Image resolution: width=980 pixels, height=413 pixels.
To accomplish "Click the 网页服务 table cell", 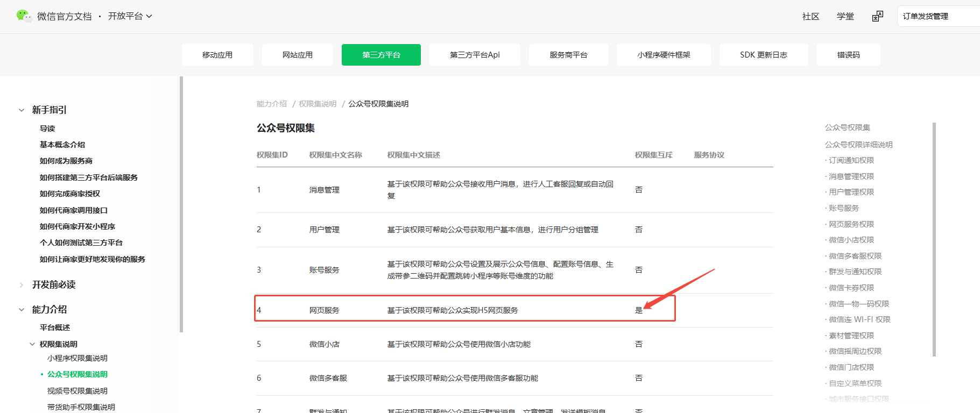I will (325, 310).
